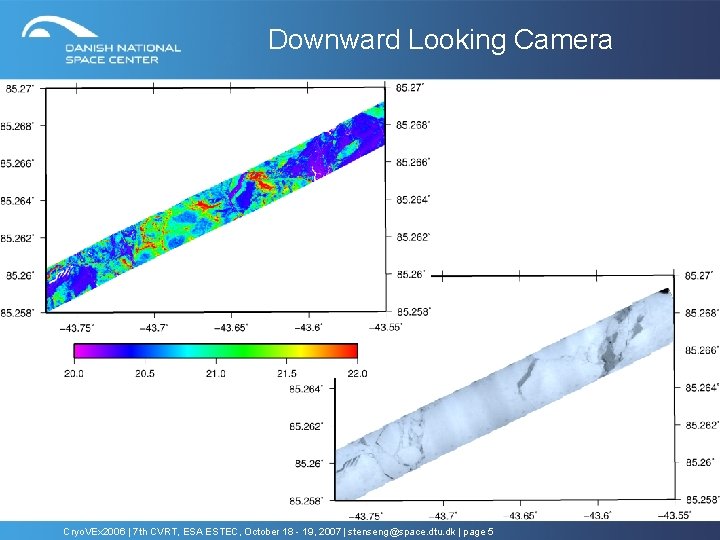Click the 'DANISH NATIONAL SPACE CENTER' logo text
The width and height of the screenshot is (720, 540).
pos(123,54)
